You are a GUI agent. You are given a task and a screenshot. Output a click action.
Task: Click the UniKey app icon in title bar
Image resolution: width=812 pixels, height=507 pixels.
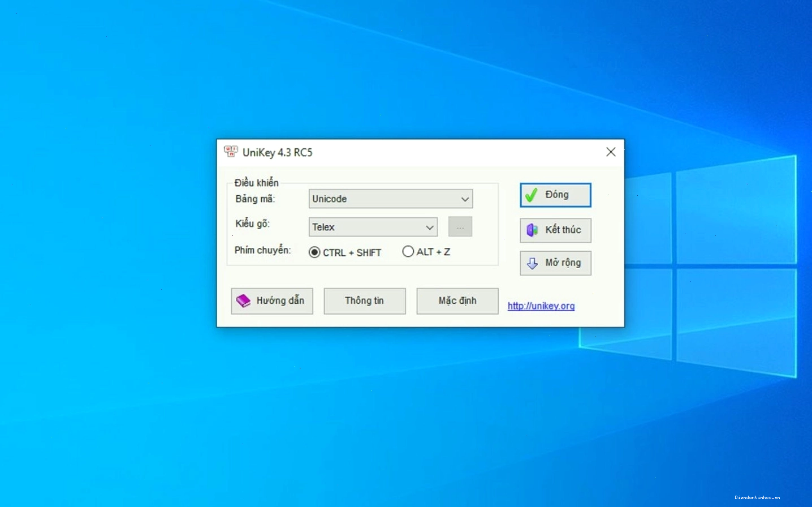[x=231, y=152]
